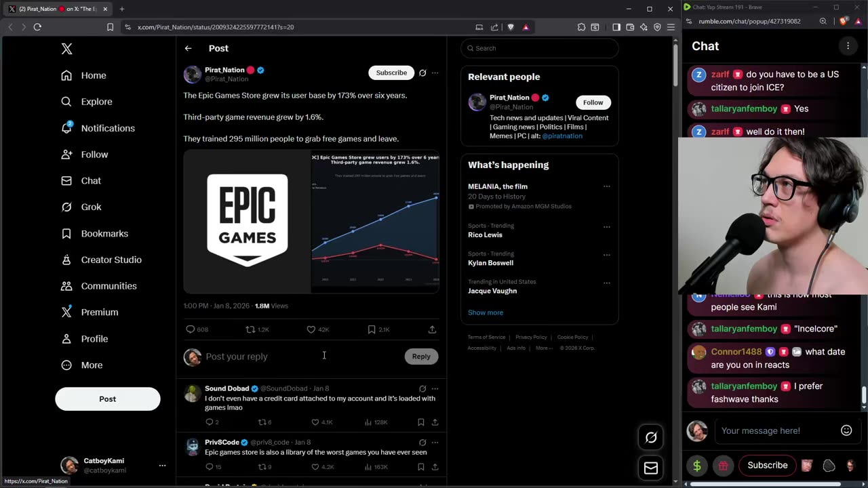Viewport: 868px width, 488px height.
Task: Open options on PrivSCode reply
Action: pyautogui.click(x=435, y=443)
